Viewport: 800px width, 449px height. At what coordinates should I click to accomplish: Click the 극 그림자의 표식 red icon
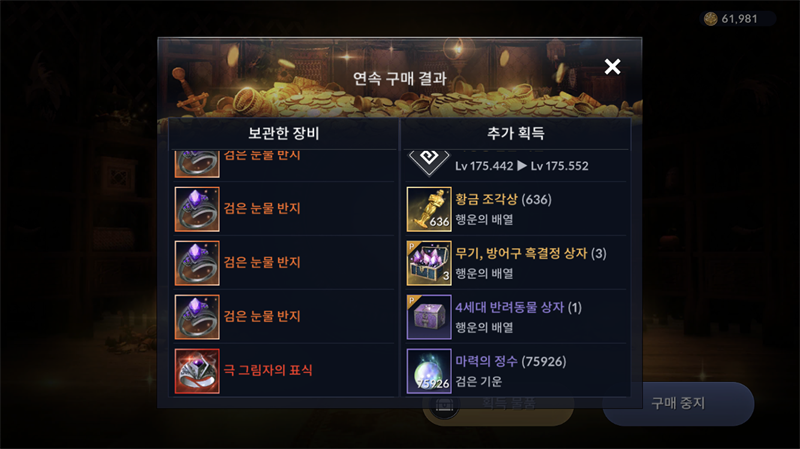(x=197, y=371)
